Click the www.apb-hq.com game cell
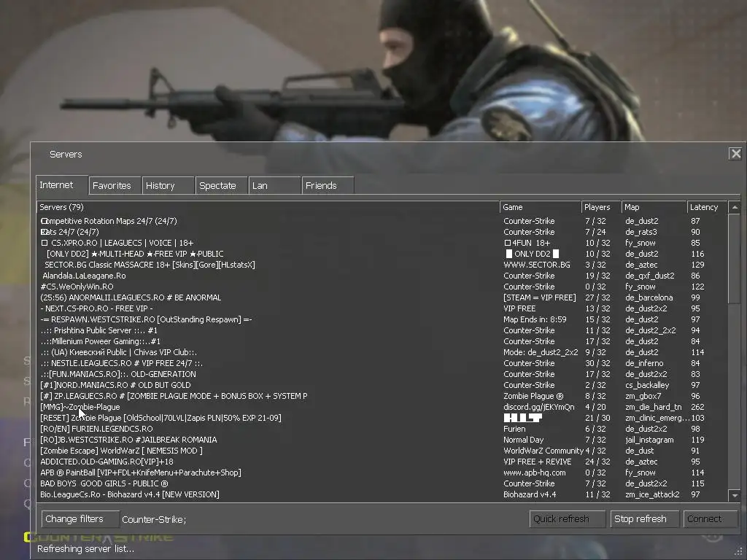 coord(535,472)
